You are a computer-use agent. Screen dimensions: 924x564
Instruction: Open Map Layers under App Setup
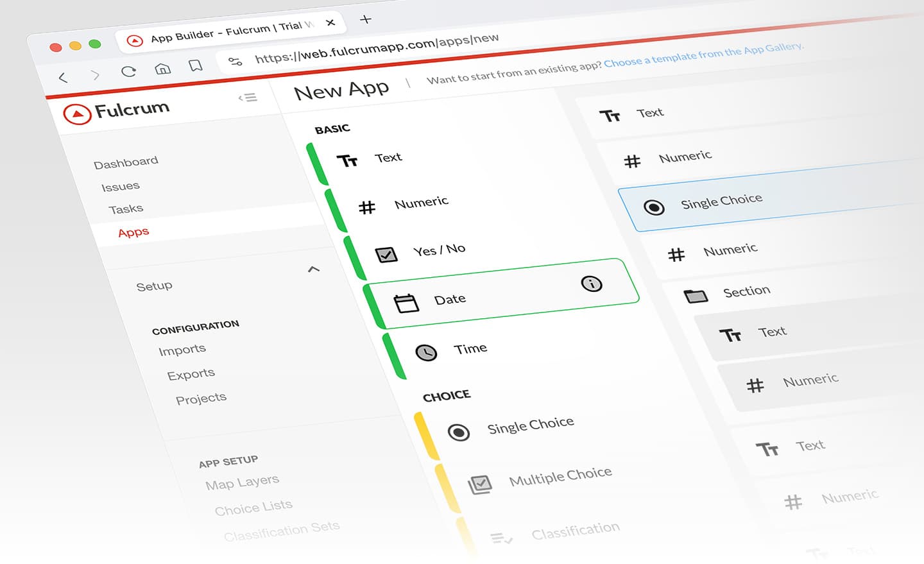243,483
